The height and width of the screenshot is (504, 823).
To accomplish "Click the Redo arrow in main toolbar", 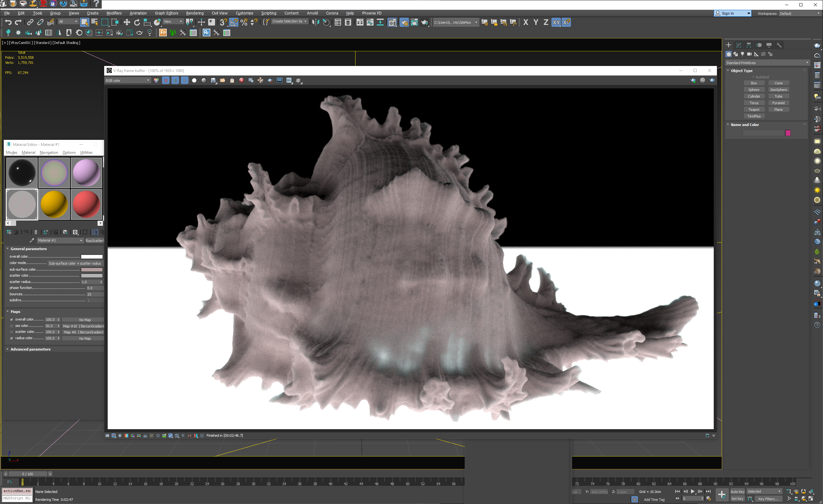I will coord(18,22).
